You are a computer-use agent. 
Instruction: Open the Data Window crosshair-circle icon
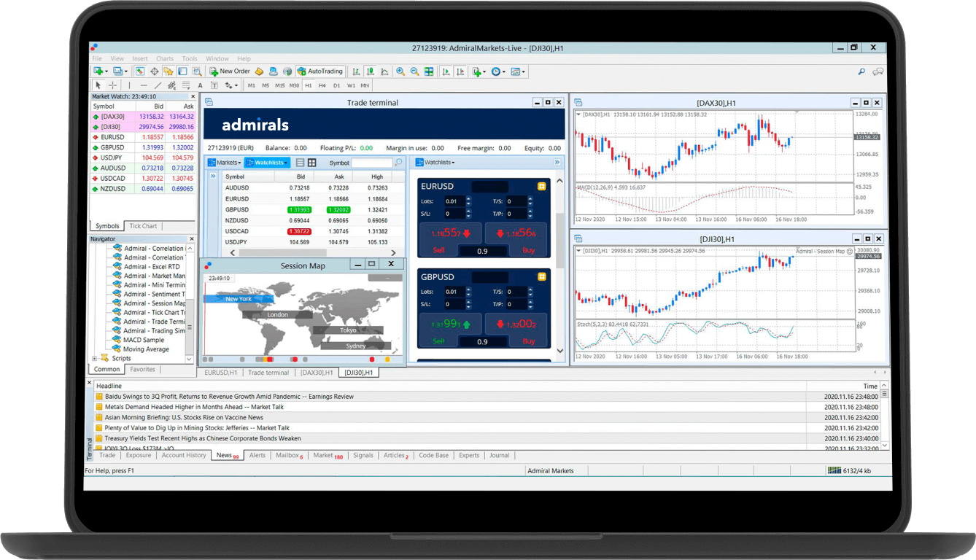pos(155,71)
